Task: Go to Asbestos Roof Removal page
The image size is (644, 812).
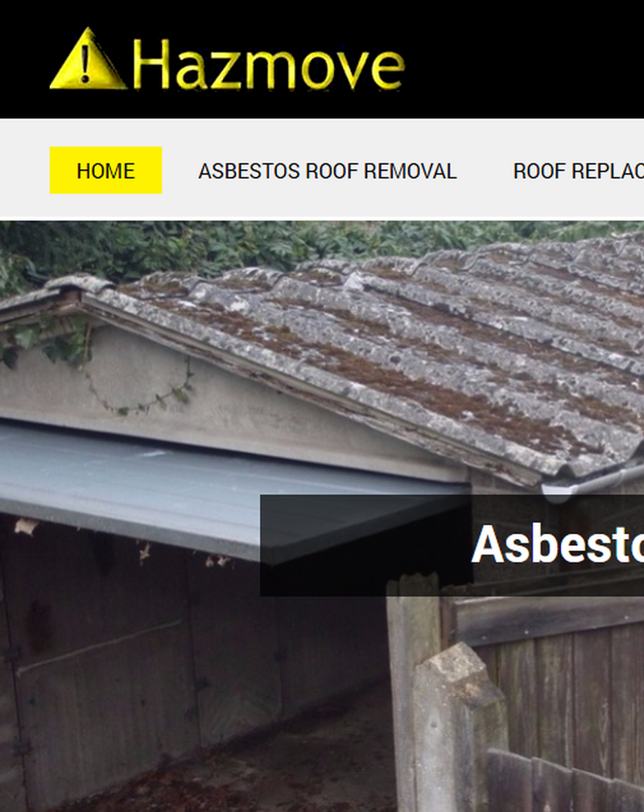Action: (328, 171)
